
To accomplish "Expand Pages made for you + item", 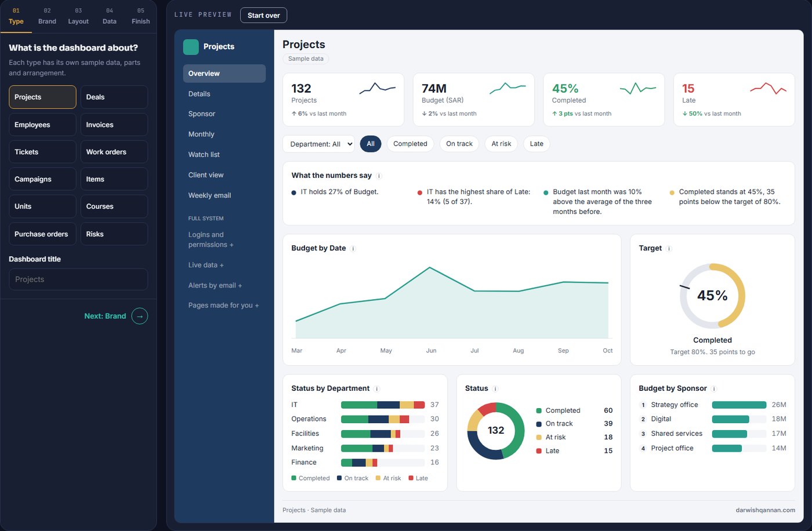I will (x=223, y=305).
